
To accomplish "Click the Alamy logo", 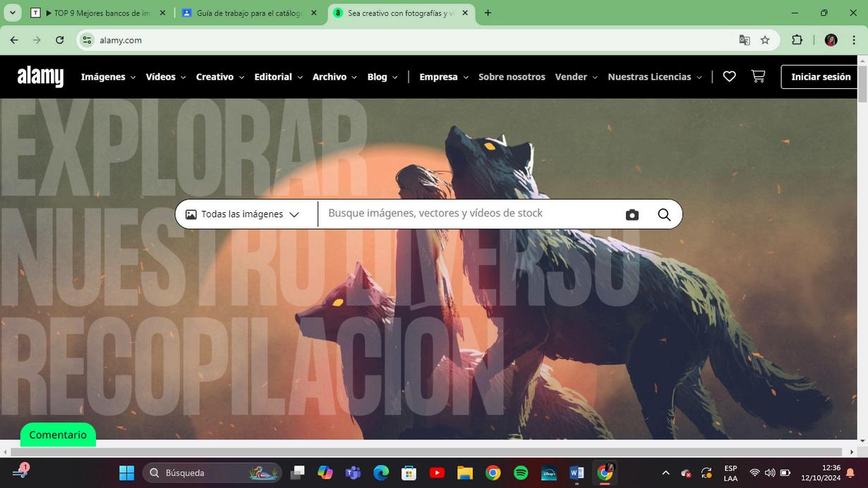I will point(40,76).
